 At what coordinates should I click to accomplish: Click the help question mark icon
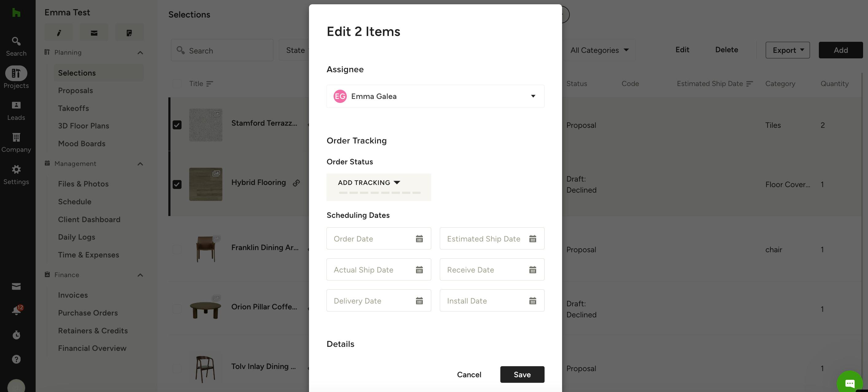pyautogui.click(x=16, y=359)
